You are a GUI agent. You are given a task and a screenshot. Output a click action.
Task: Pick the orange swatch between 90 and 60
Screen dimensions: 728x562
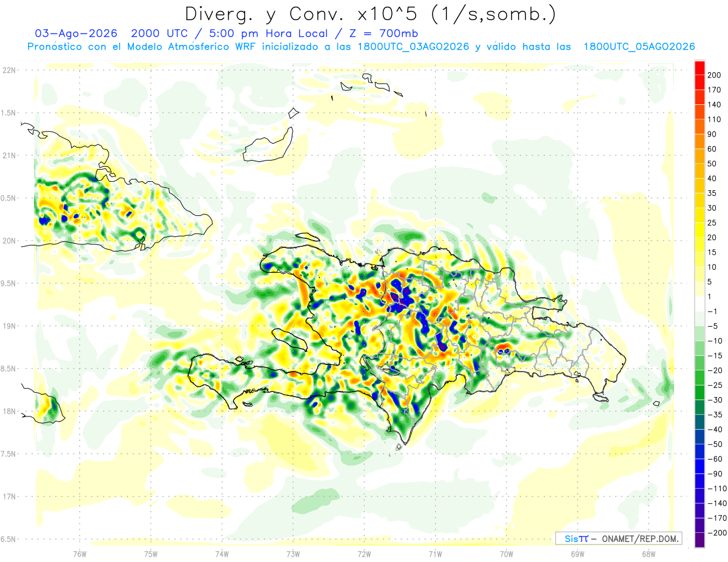click(699, 142)
